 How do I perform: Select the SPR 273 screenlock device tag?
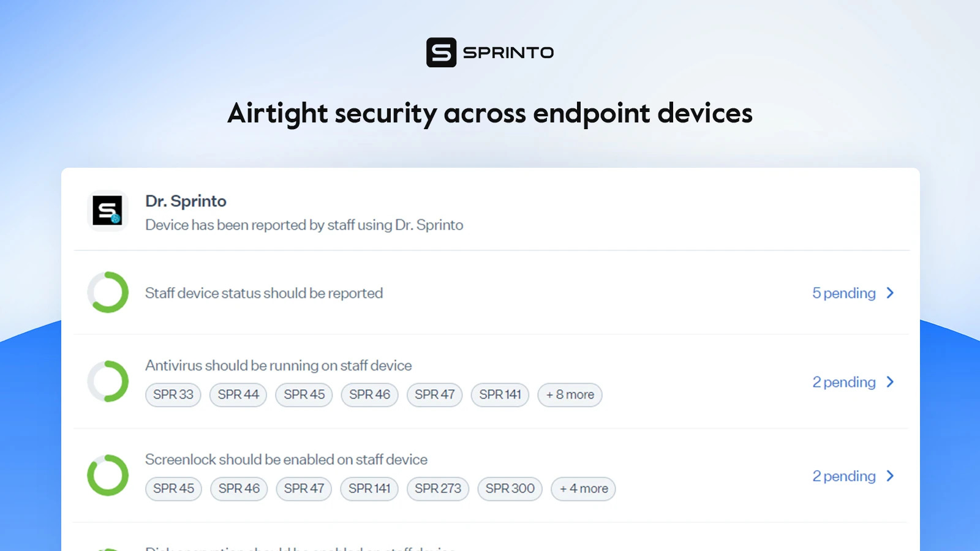tap(437, 489)
